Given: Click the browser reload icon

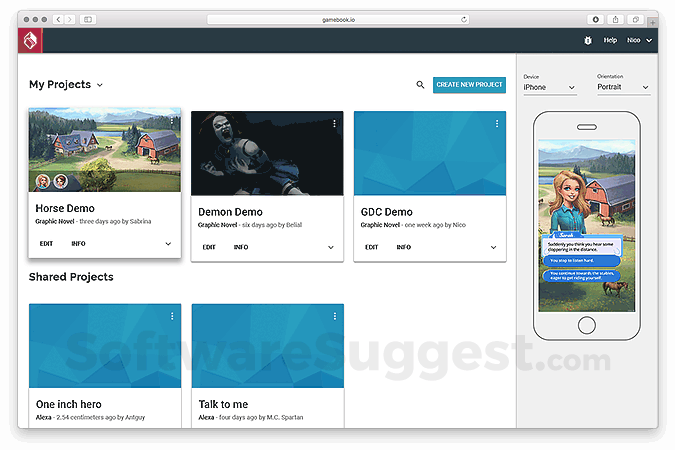Looking at the screenshot, I should tap(464, 19).
